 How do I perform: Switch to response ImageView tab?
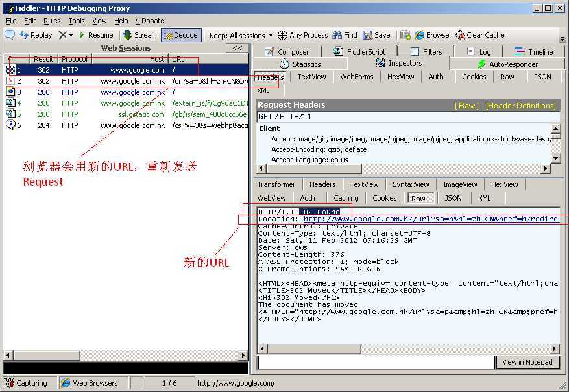coord(460,184)
